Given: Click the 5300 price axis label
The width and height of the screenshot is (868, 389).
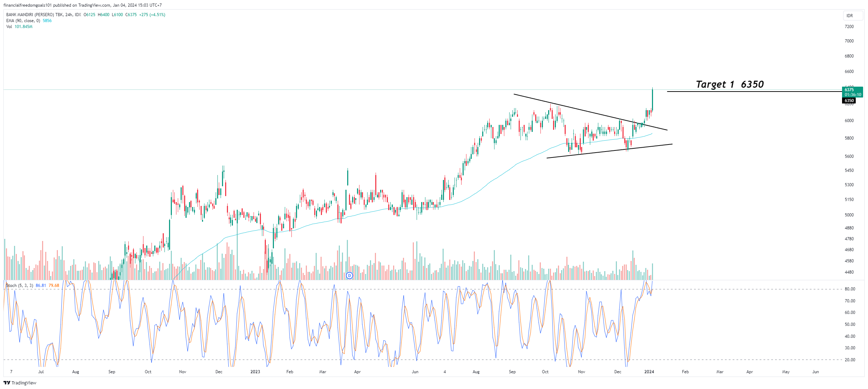Looking at the screenshot, I should [x=849, y=185].
